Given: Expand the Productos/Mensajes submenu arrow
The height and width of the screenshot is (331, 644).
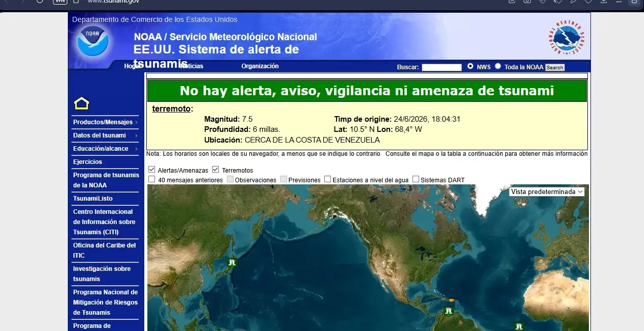Looking at the screenshot, I should [137, 122].
